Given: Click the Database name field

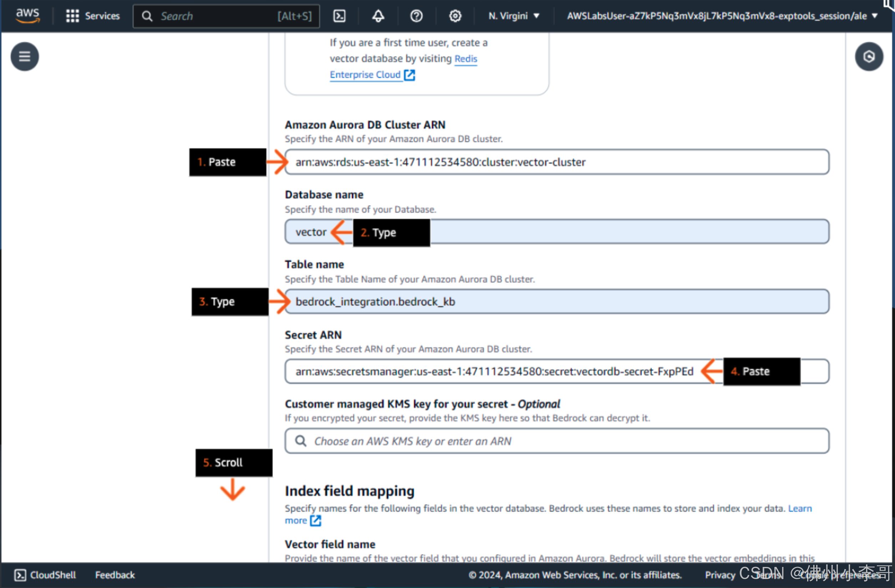Looking at the screenshot, I should pyautogui.click(x=557, y=232).
